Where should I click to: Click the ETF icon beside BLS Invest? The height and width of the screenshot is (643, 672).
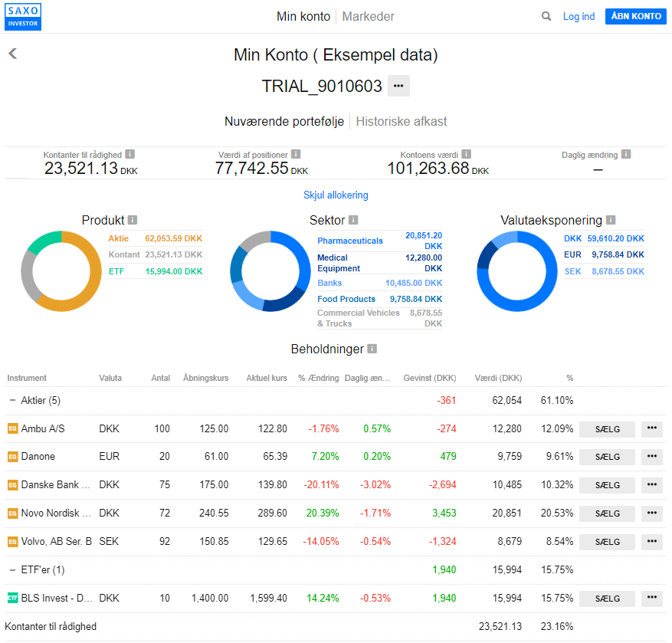click(13, 598)
